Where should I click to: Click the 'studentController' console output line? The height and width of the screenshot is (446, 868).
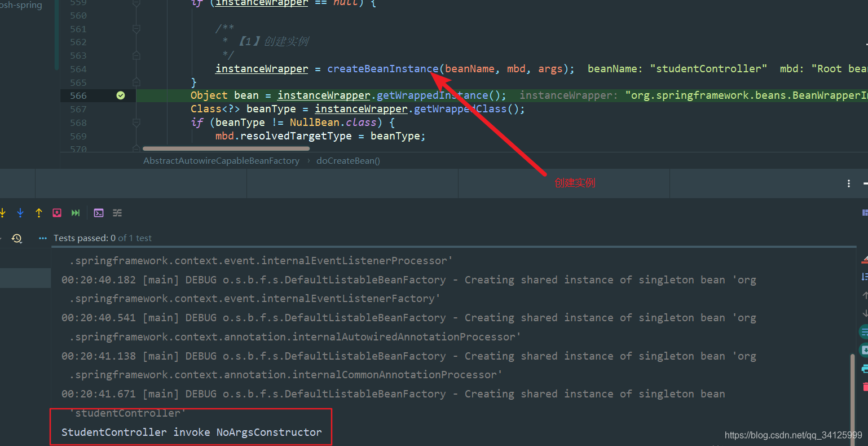point(128,413)
